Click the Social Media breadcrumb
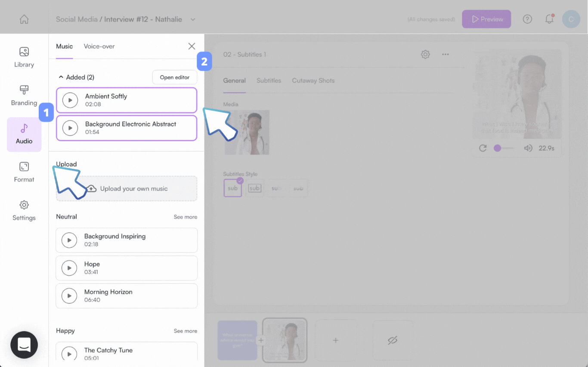The height and width of the screenshot is (367, 588). [77, 19]
